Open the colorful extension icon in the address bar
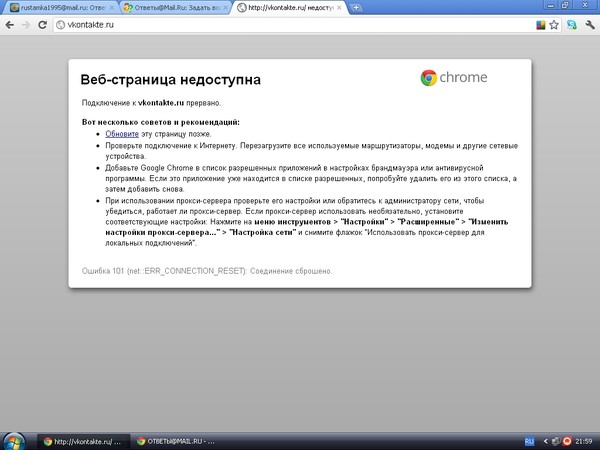The image size is (600, 450). (x=541, y=25)
